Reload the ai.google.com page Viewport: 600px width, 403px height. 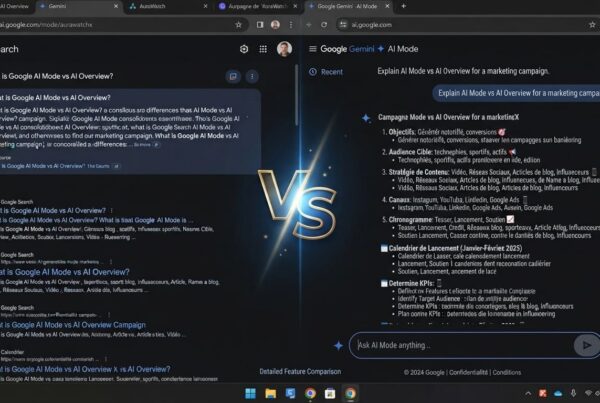click(x=324, y=25)
